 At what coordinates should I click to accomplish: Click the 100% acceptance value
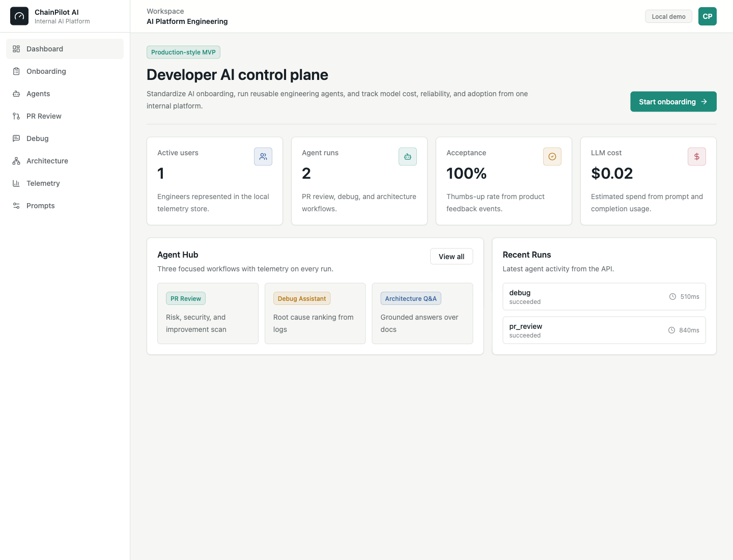pyautogui.click(x=466, y=174)
